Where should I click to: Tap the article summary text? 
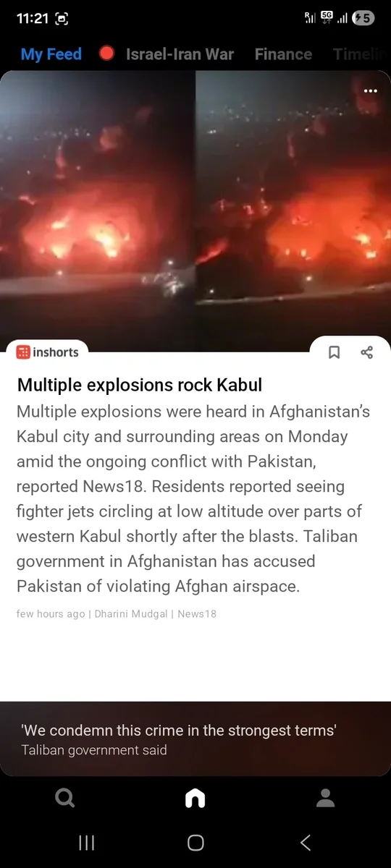tap(194, 499)
